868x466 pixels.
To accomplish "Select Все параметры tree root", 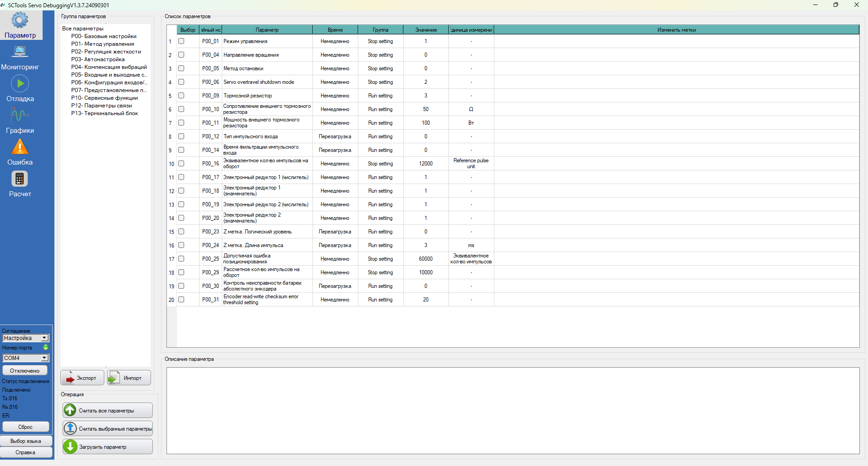I will pos(83,29).
